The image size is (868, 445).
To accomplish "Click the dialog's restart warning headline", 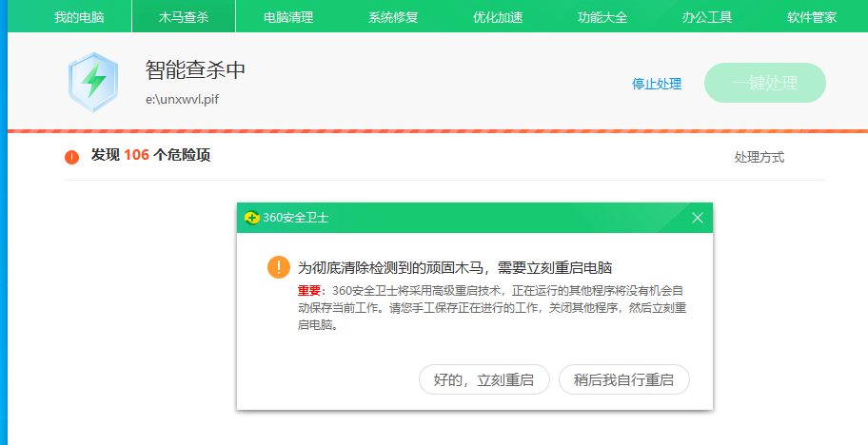I will [x=455, y=268].
